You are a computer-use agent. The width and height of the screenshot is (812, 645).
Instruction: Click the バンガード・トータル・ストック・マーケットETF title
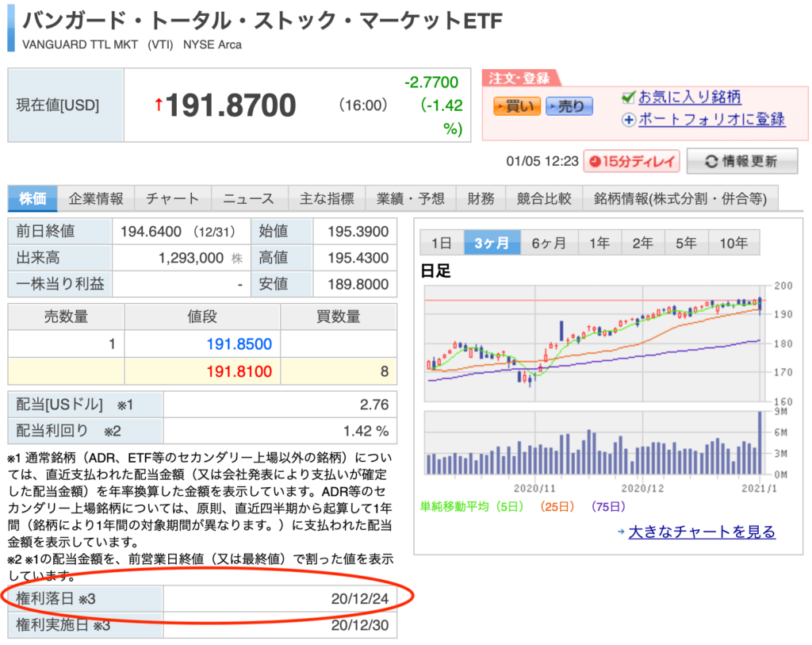tap(262, 21)
